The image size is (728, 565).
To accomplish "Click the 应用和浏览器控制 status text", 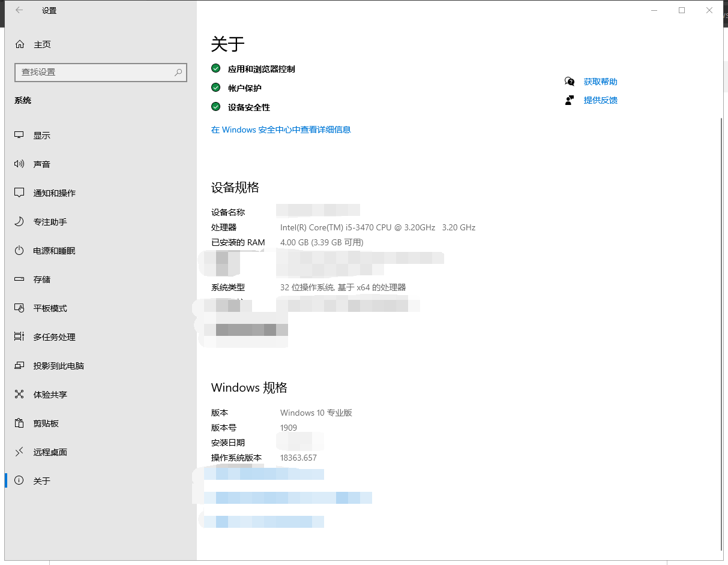I will [262, 69].
